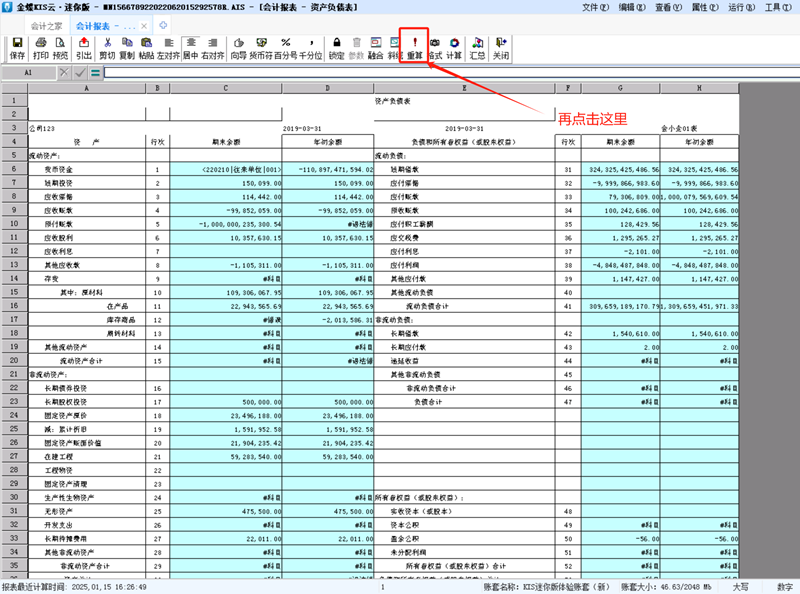The height and width of the screenshot is (594, 800).
Task: Open the 工具 (Tools) menu
Action: pyautogui.click(x=776, y=7)
